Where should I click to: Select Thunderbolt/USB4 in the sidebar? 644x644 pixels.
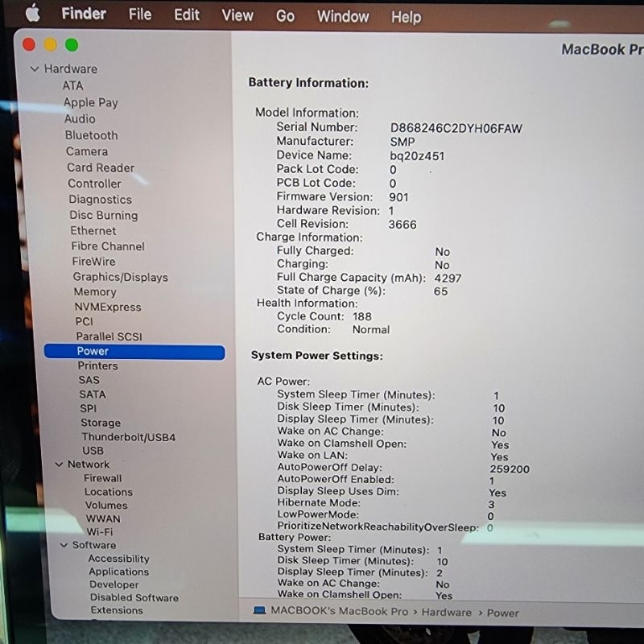[128, 437]
